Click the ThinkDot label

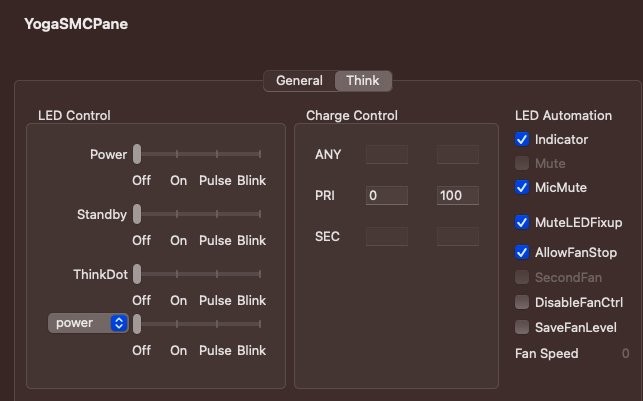point(100,274)
